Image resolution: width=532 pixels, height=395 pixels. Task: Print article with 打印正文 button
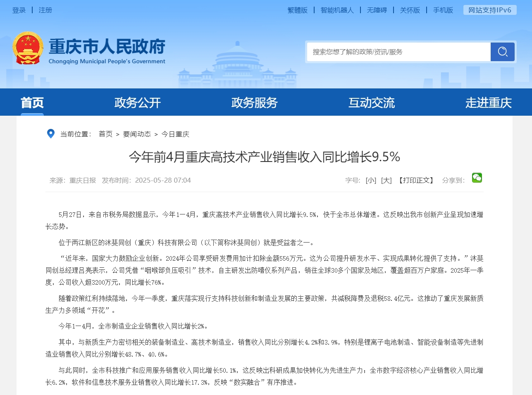pyautogui.click(x=417, y=181)
